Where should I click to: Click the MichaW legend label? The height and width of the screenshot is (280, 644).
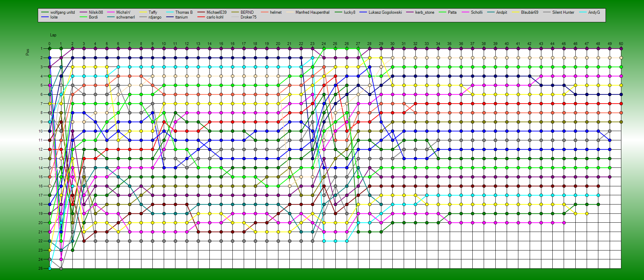pos(123,12)
